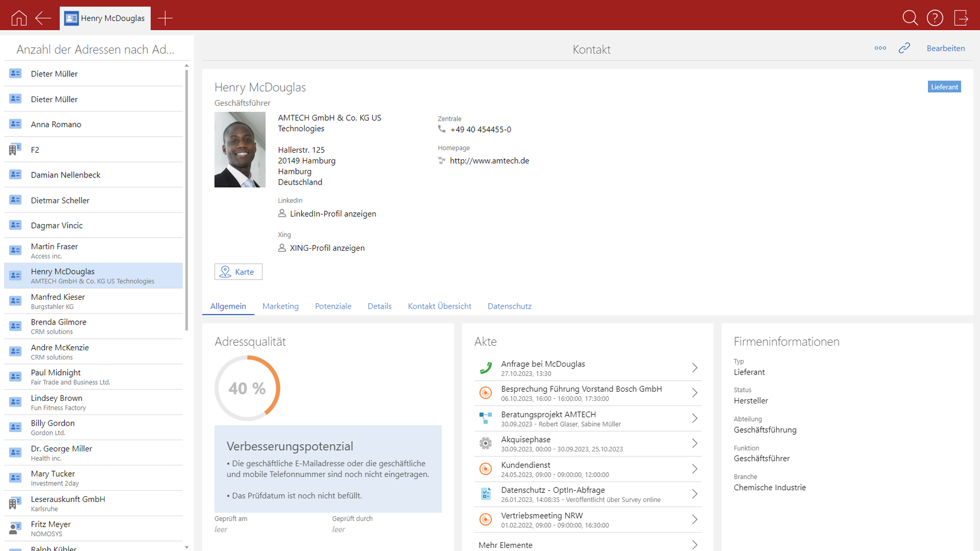Expand the Anfrage bei McDouglas entry chevron
Image resolution: width=980 pixels, height=551 pixels.
(x=695, y=368)
